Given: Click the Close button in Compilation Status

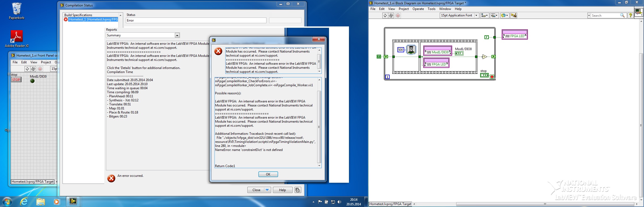Looking at the screenshot, I should [256, 190].
